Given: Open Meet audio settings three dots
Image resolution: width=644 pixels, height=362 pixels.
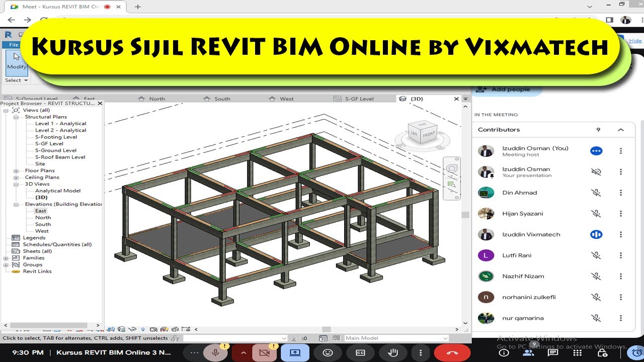Looking at the screenshot, I should [x=195, y=352].
